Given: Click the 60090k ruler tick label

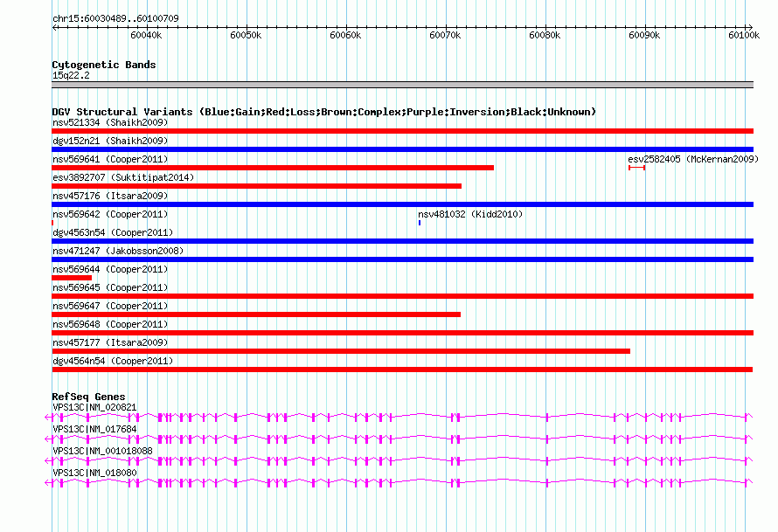Looking at the screenshot, I should 644,35.
